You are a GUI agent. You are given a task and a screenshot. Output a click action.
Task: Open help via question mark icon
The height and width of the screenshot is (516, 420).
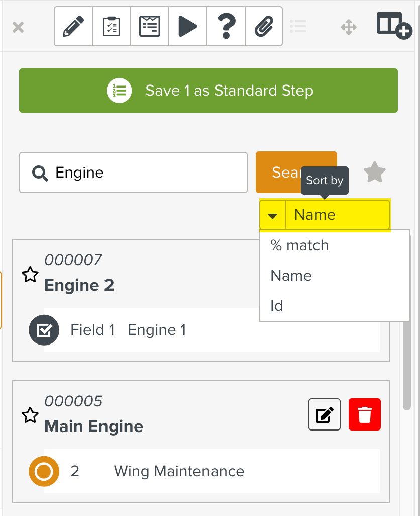coord(226,26)
